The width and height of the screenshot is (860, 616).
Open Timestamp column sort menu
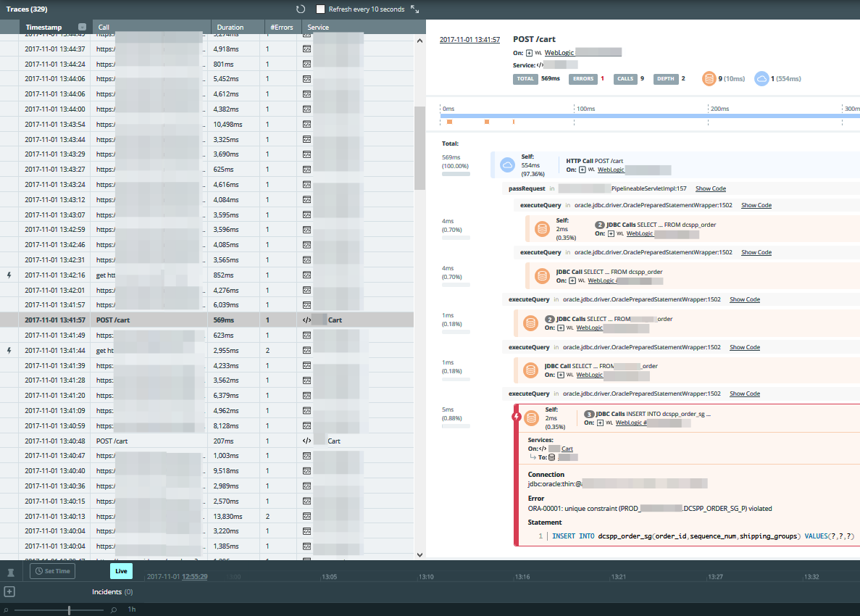83,27
